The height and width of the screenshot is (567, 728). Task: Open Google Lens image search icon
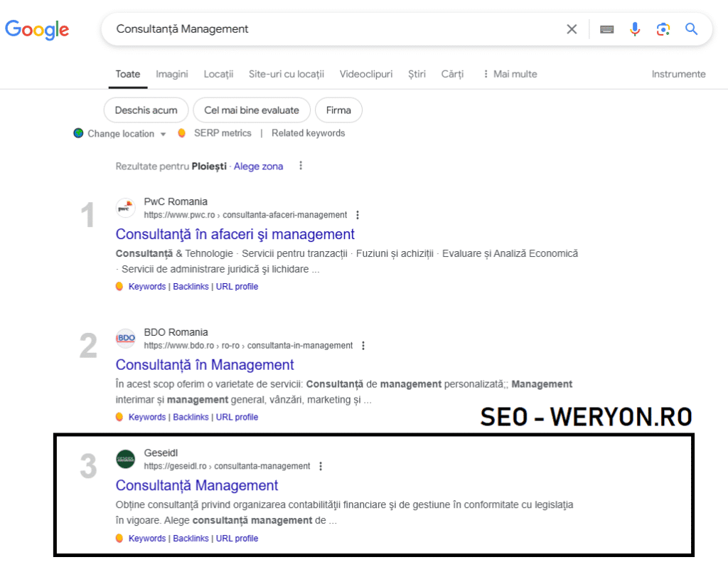663,29
